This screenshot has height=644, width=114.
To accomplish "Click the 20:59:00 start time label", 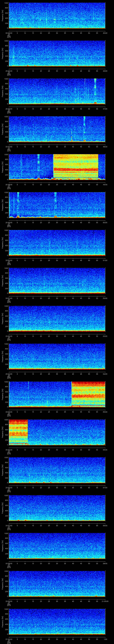I will [9, 601].
